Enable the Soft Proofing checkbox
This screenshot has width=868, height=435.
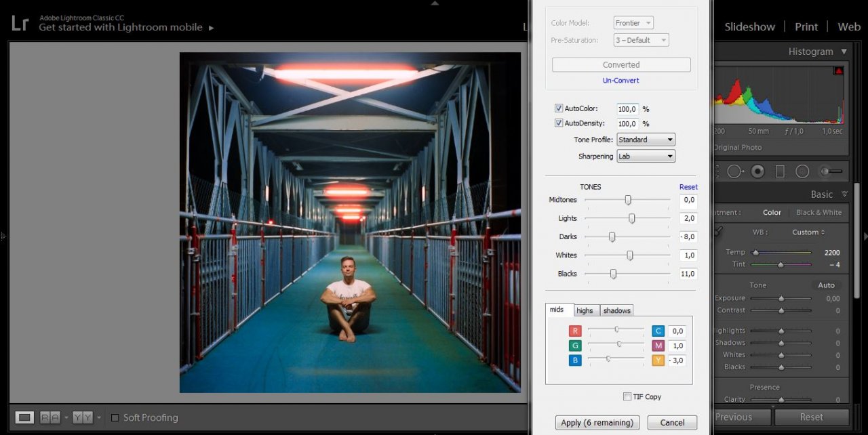coord(115,417)
